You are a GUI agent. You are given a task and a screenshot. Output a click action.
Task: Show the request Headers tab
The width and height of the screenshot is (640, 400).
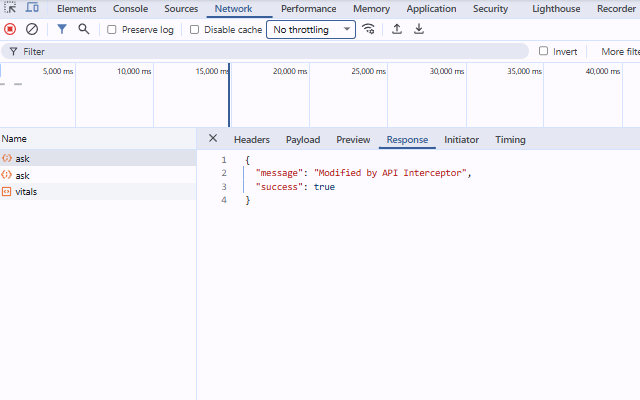252,140
